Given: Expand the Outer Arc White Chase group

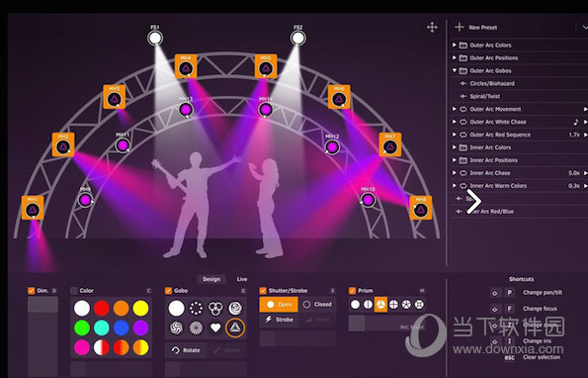Looking at the screenshot, I should (x=455, y=122).
